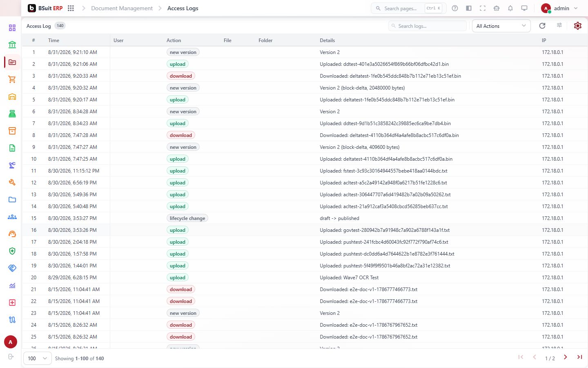Open the wrench maintenance sidebar icon

pos(12,182)
